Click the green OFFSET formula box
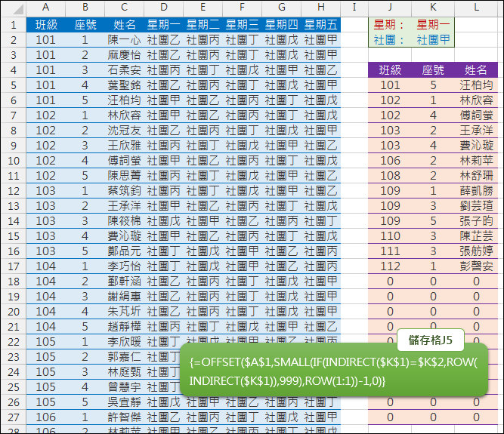 point(334,370)
